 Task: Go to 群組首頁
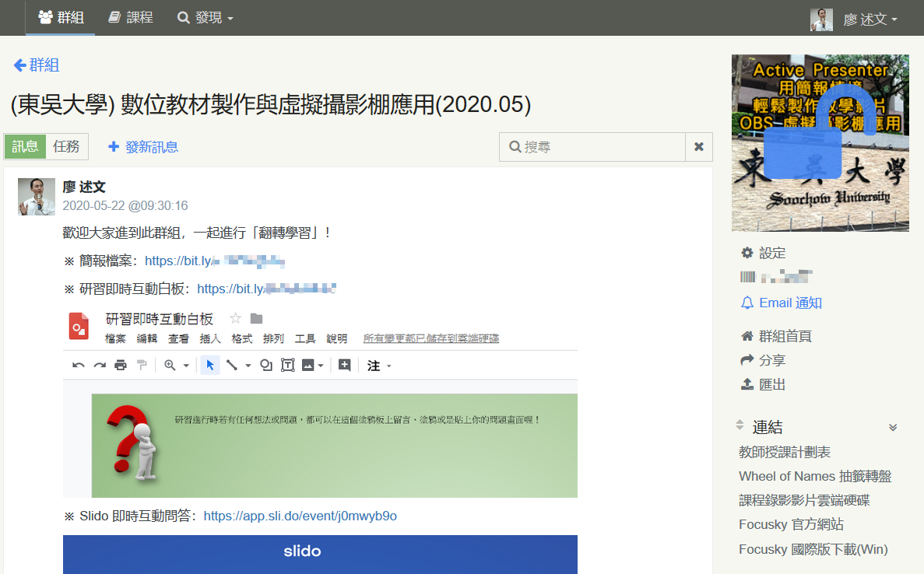pyautogui.click(x=776, y=336)
